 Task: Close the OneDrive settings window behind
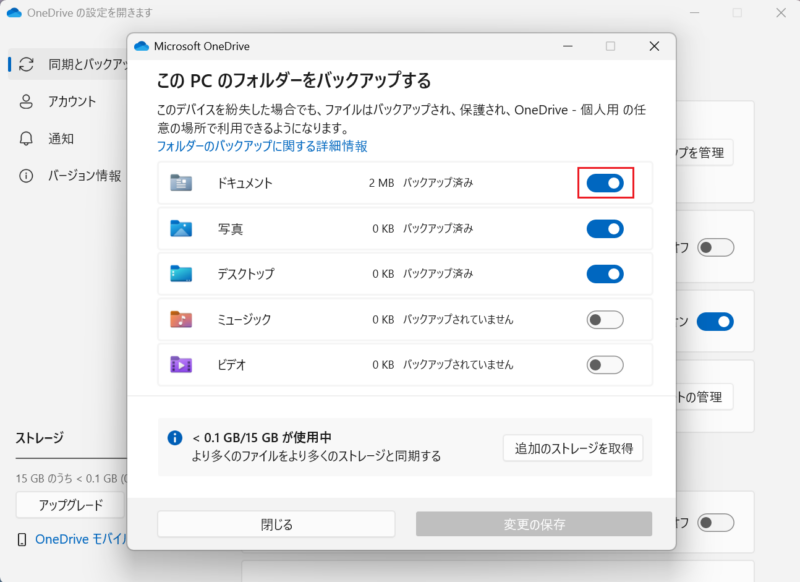tap(781, 13)
